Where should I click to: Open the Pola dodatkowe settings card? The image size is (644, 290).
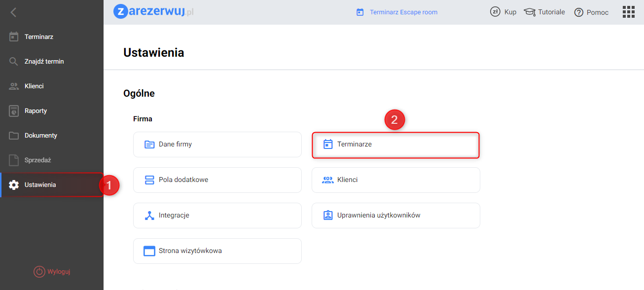(x=217, y=180)
